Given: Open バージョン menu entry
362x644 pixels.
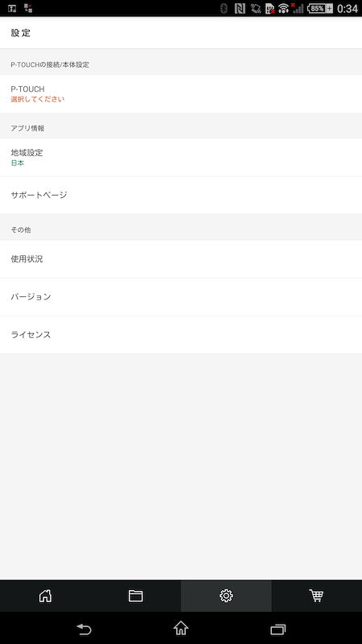Looking at the screenshot, I should pos(181,297).
